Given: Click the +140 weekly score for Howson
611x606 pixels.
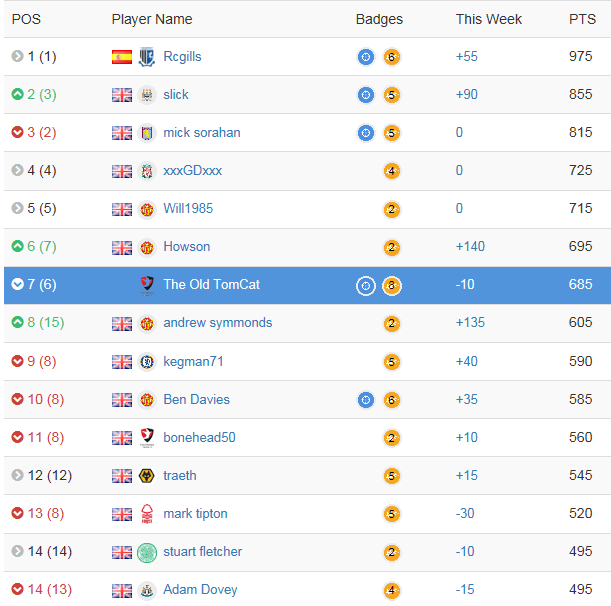Looking at the screenshot, I should coord(470,247).
